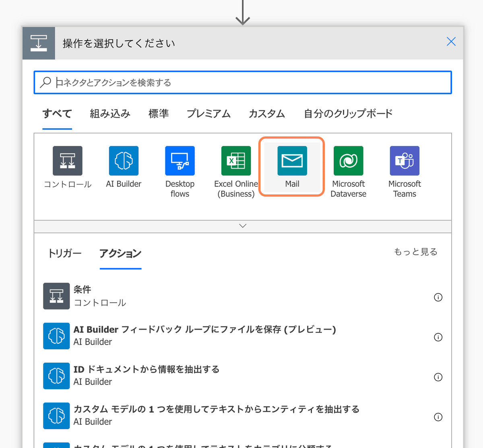483x448 pixels.
Task: Select the AI Builder connector icon
Action: click(124, 161)
